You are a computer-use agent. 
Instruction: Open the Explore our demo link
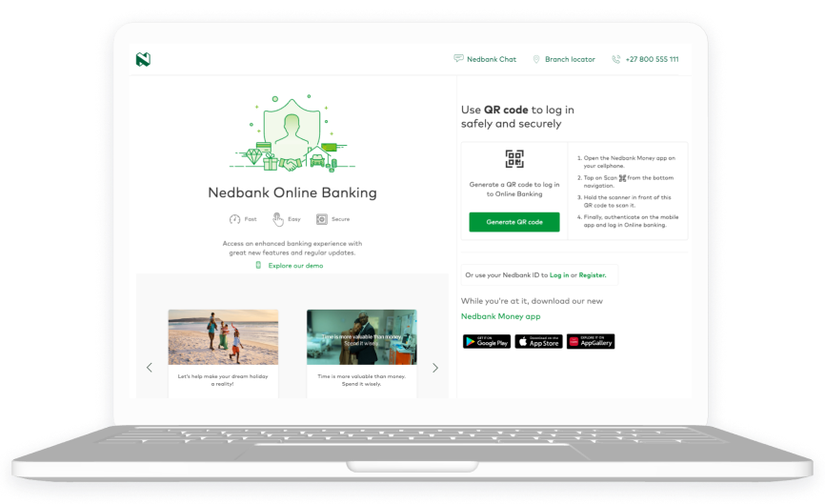[294, 266]
